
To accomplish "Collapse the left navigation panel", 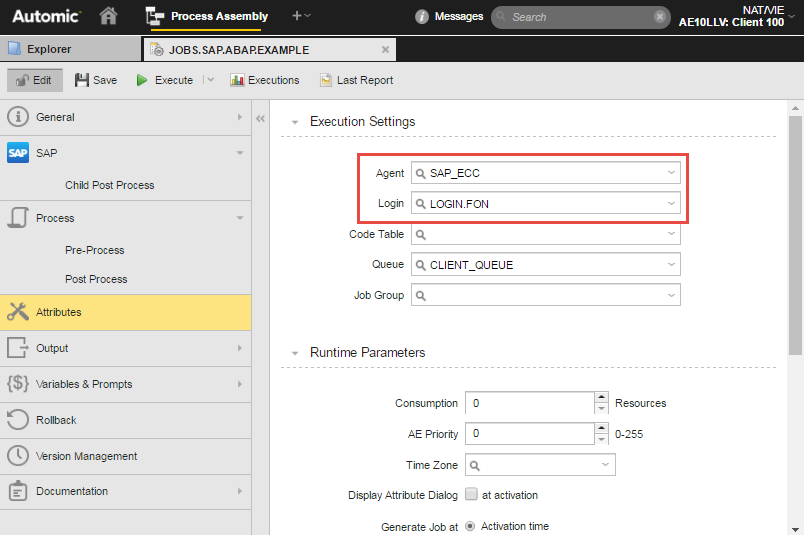I will pyautogui.click(x=260, y=119).
